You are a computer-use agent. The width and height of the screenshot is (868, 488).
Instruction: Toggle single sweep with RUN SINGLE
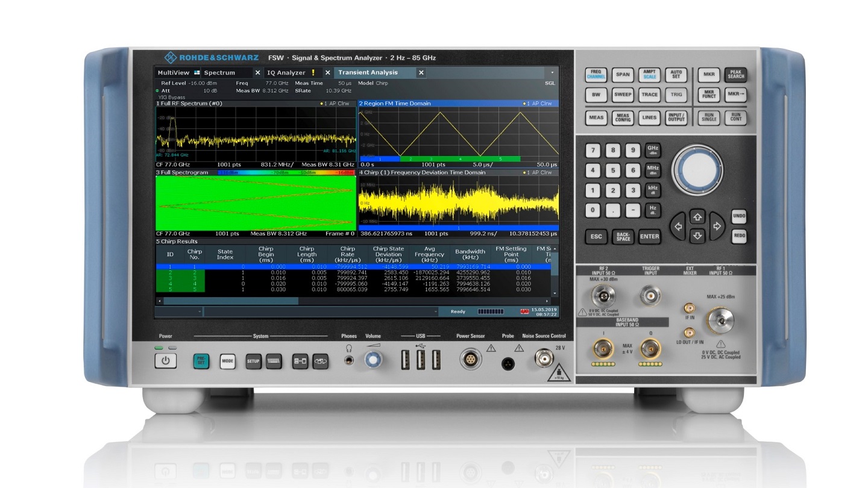pyautogui.click(x=708, y=118)
